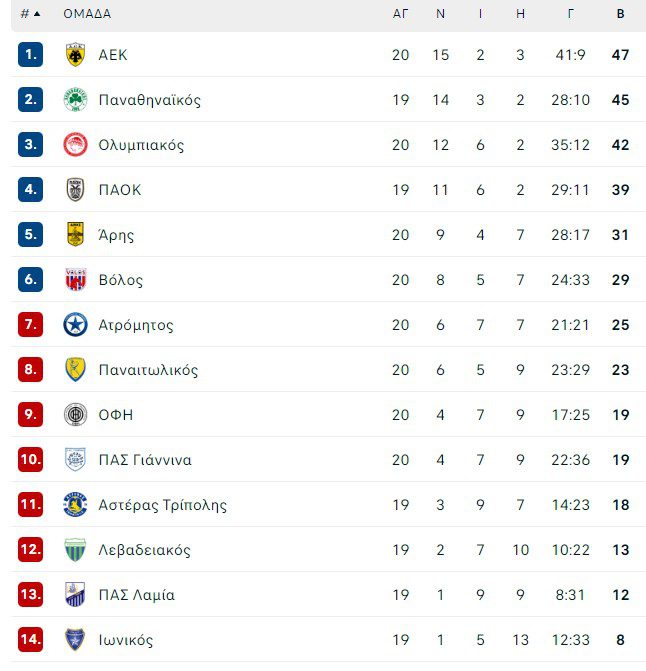Sort standings by the Β points header
The height and width of the screenshot is (671, 646).
pos(620,14)
